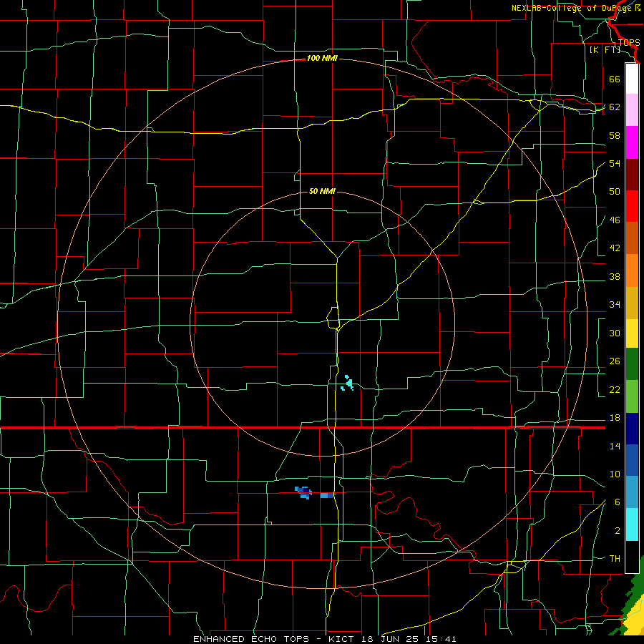
Task: Click the TOPS legend title
Action: (629, 42)
